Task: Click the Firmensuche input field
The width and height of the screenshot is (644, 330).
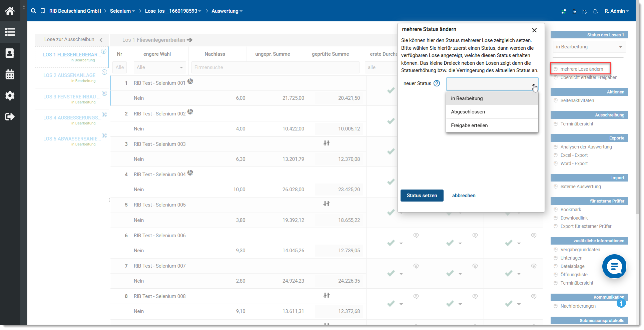Action: click(275, 67)
